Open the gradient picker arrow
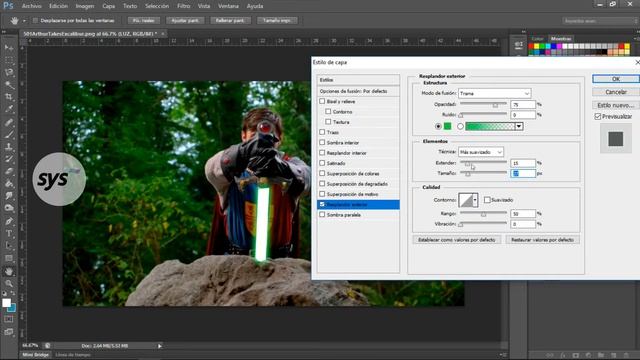 point(519,127)
